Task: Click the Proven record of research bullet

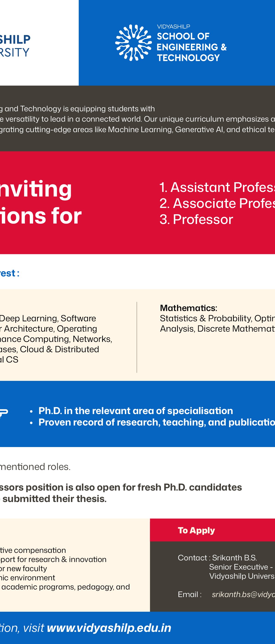Action: click(x=156, y=422)
